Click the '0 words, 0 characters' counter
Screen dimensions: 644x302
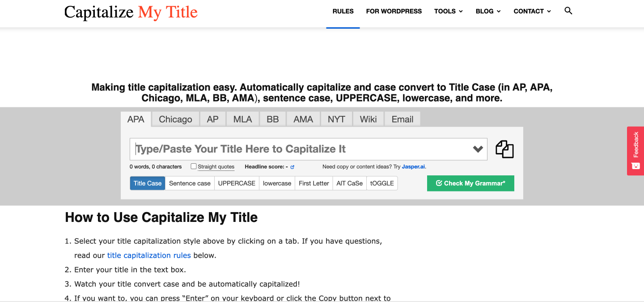tap(156, 166)
